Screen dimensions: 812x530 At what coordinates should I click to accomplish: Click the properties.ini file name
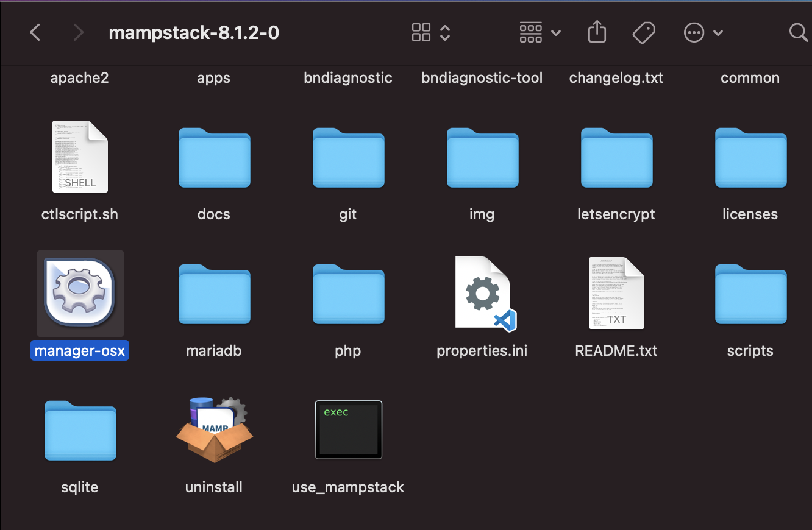click(x=482, y=351)
